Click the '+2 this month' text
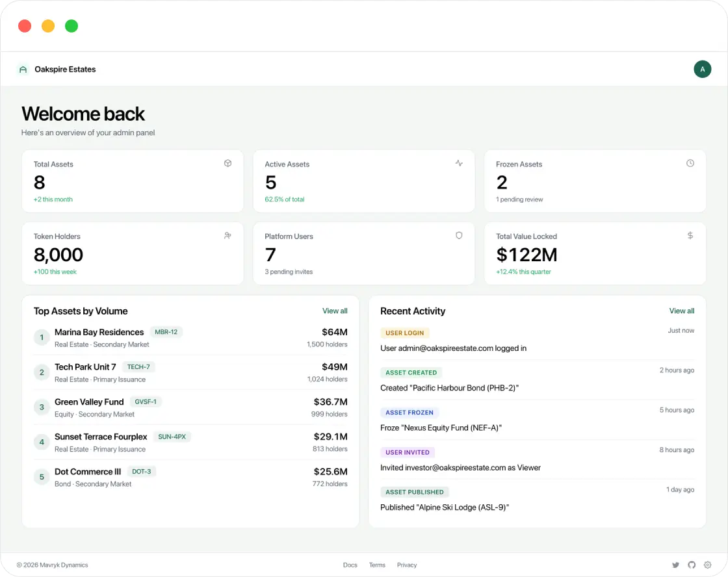 tap(53, 199)
